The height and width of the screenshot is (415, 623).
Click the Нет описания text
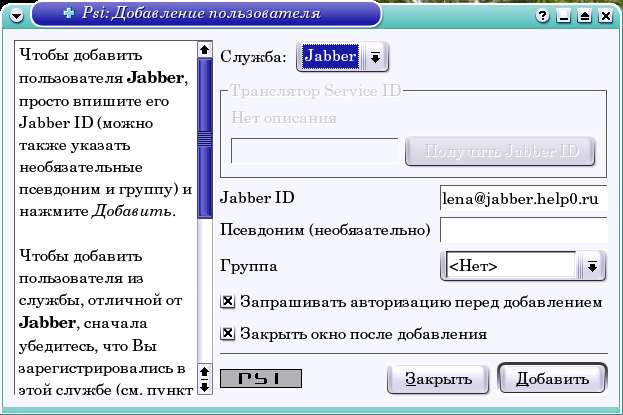(284, 118)
